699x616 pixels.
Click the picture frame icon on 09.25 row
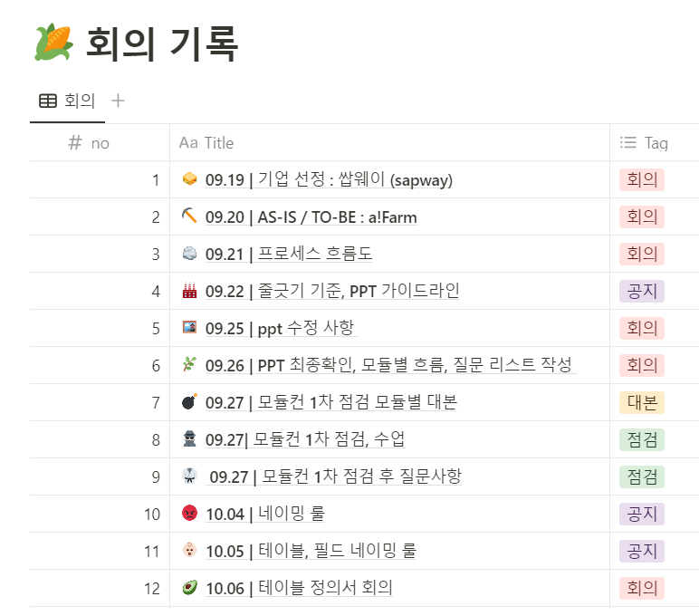click(x=189, y=327)
